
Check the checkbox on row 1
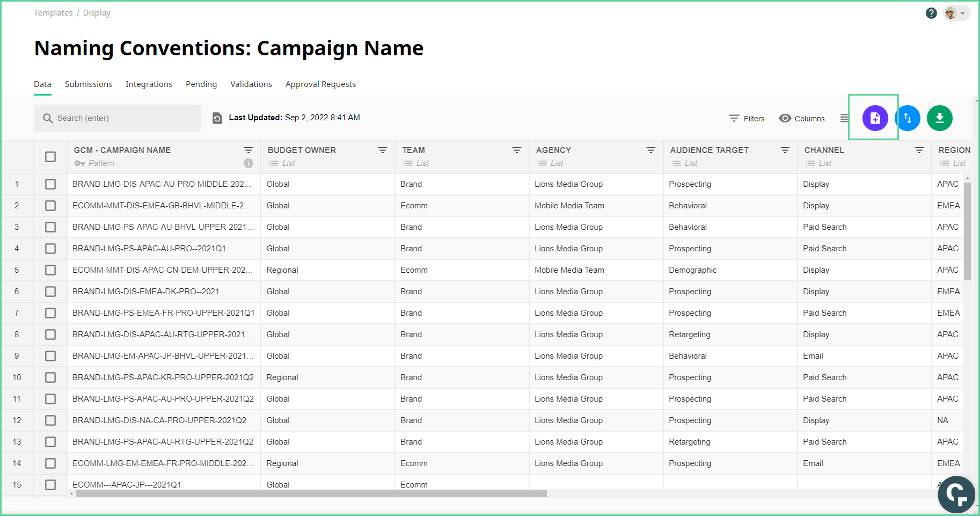click(50, 184)
